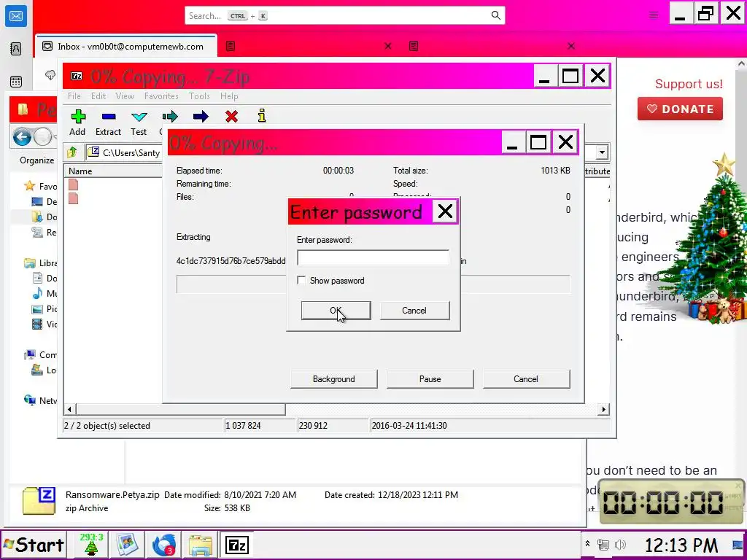The image size is (747, 560).
Task: Select the first file icon in 7-Zip list
Action: [74, 184]
